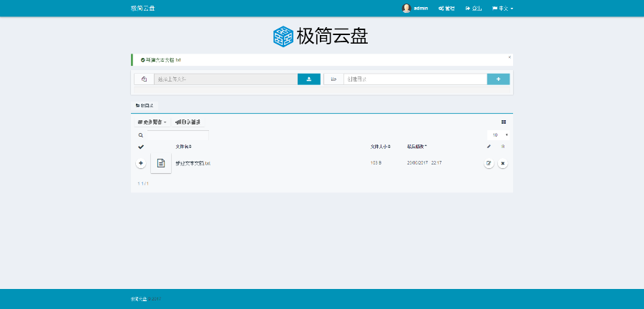Click the blue upload file button

coord(308,79)
